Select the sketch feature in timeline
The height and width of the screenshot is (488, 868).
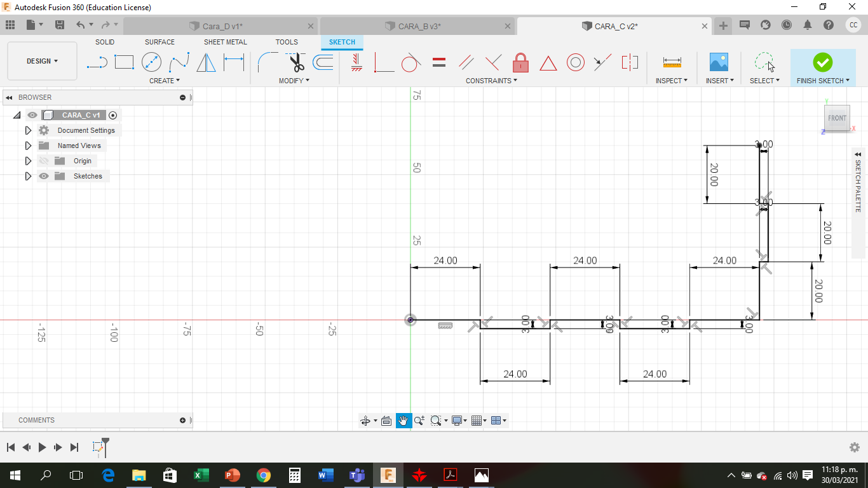click(98, 447)
